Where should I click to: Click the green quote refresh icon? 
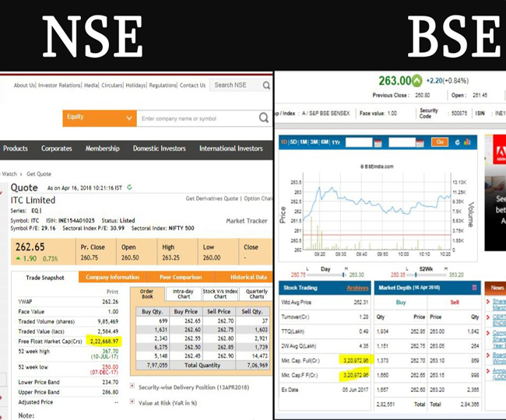pyautogui.click(x=129, y=187)
